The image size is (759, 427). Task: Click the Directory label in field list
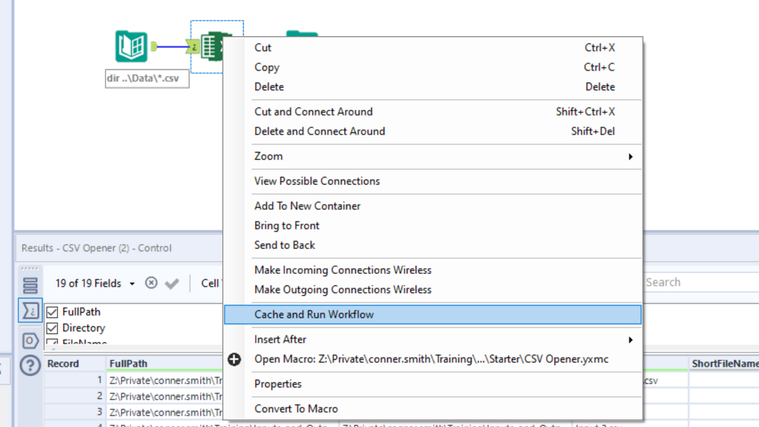[83, 328]
